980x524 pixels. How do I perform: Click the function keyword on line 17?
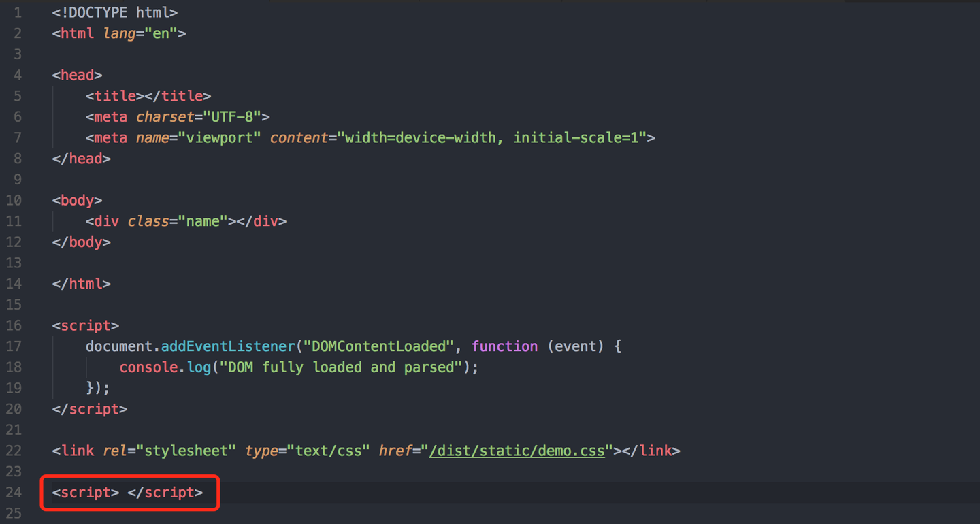pos(504,346)
